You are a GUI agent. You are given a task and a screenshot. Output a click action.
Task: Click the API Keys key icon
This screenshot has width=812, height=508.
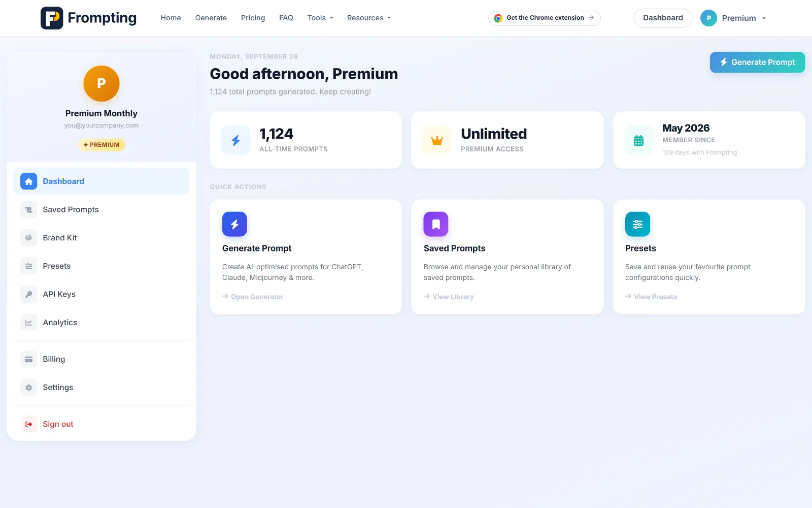(x=29, y=294)
